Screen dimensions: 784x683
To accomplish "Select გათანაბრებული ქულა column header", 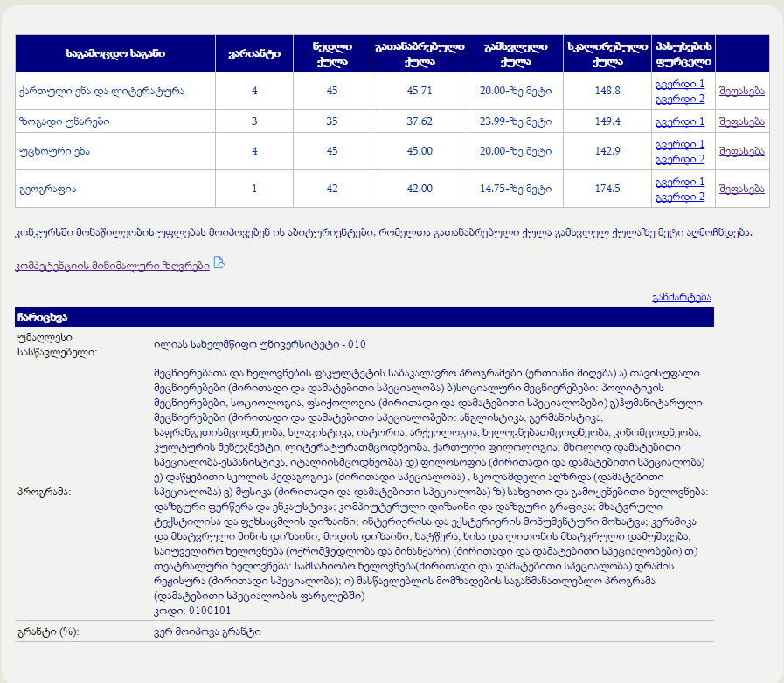I will tap(420, 53).
